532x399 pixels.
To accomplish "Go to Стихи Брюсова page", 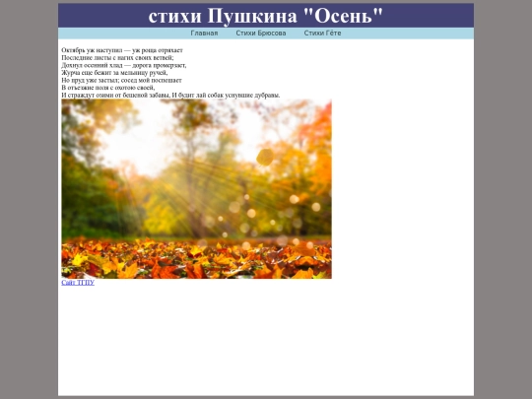I will coord(261,33).
